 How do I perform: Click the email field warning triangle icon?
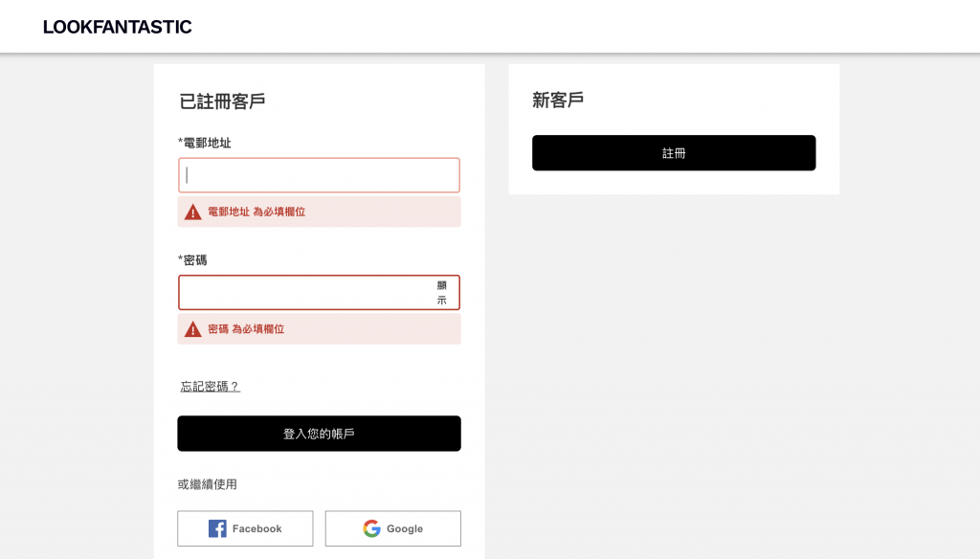pos(193,212)
